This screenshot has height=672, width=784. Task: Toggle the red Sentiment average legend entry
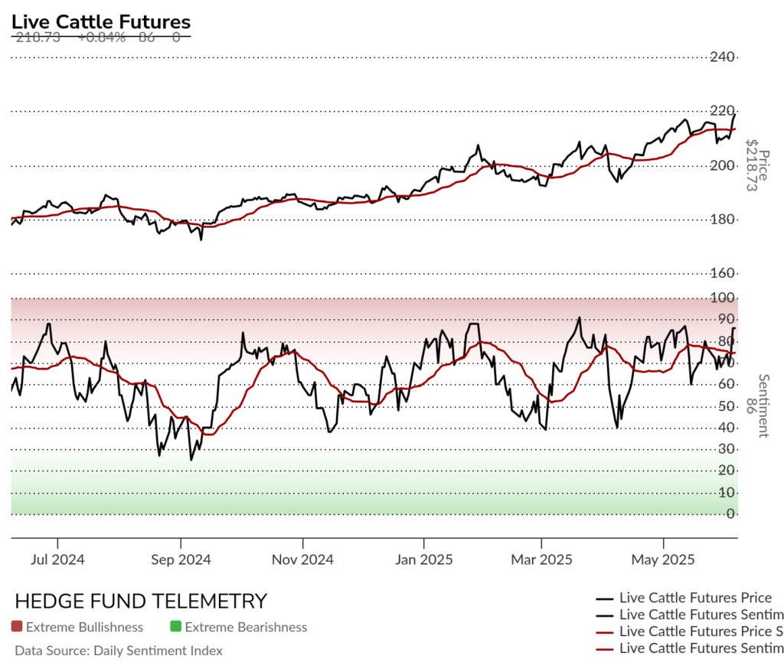point(690,648)
